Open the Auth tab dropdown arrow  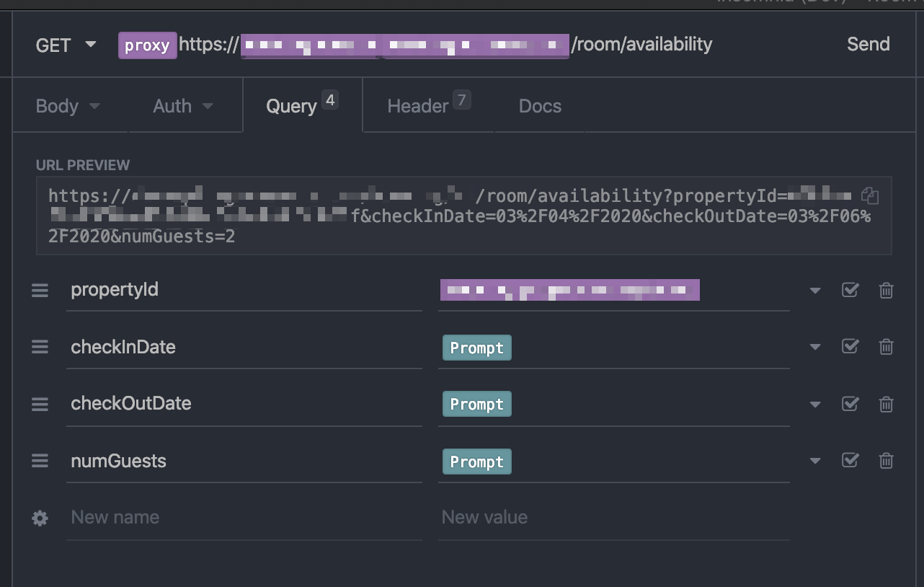(x=208, y=107)
